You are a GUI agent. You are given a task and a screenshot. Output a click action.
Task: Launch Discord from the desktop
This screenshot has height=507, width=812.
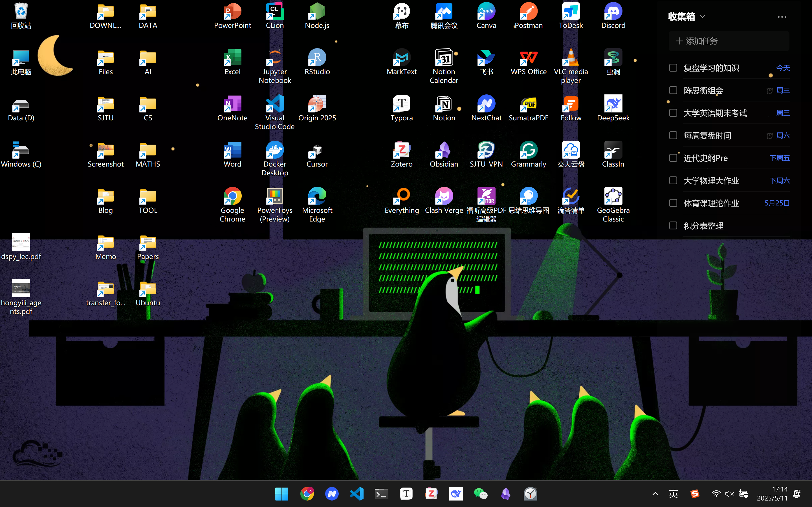click(x=613, y=16)
